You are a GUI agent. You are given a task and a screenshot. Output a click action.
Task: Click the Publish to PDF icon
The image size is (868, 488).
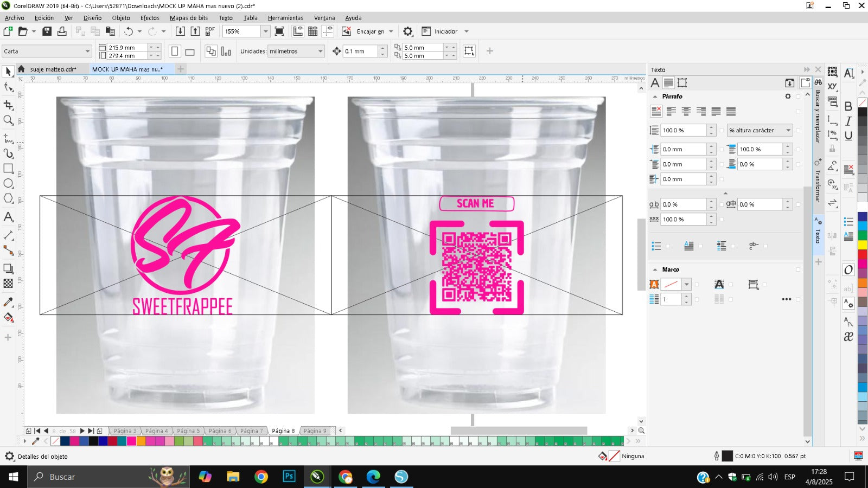click(210, 31)
